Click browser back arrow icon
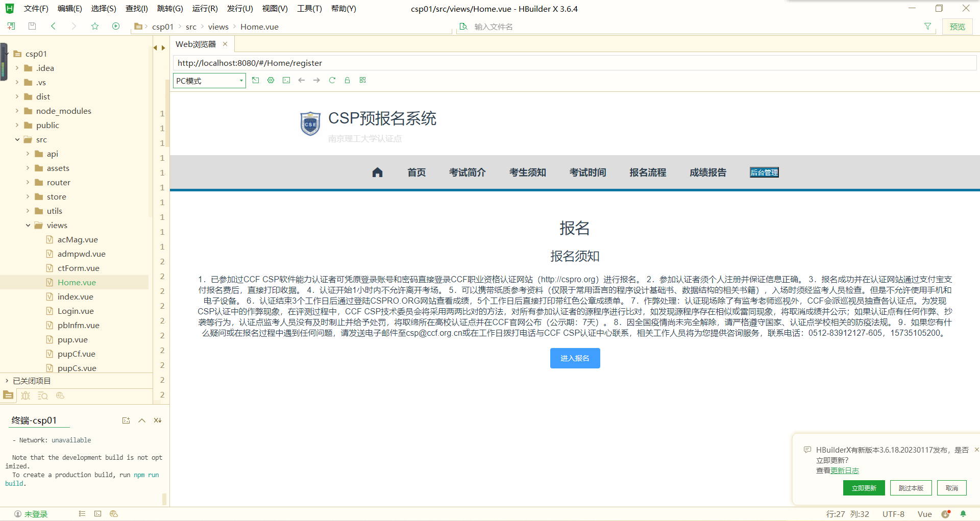Image resolution: width=980 pixels, height=521 pixels. point(302,80)
